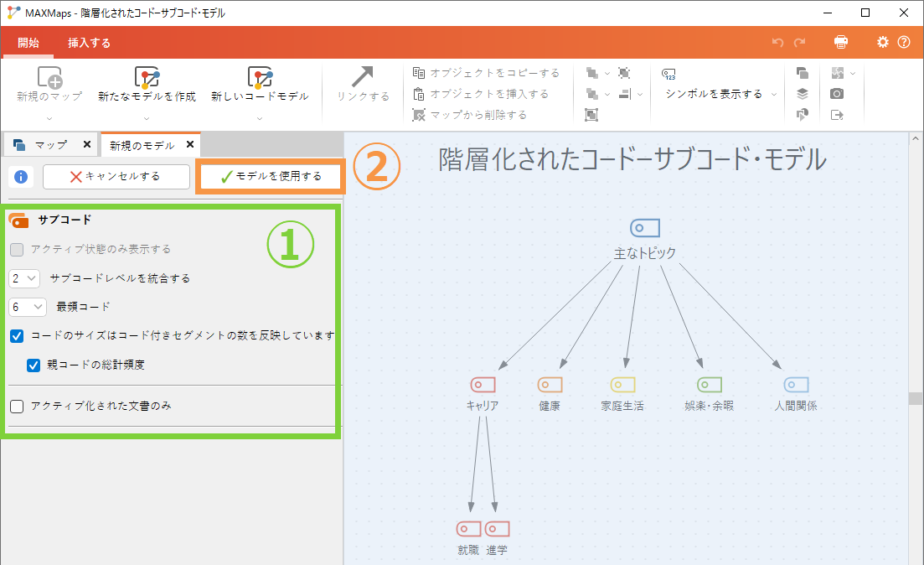Viewport: 924px width, 565px height.
Task: Select the 家庭生活 code node
Action: [622, 385]
